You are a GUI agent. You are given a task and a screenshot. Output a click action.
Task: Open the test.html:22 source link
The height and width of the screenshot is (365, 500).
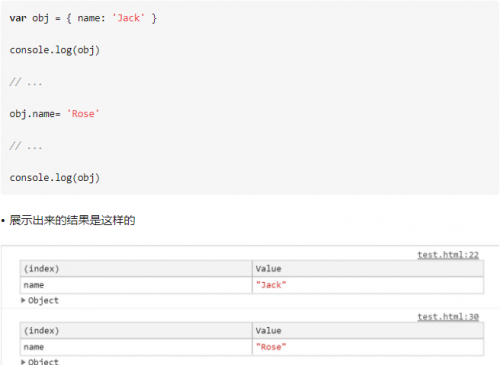(448, 255)
